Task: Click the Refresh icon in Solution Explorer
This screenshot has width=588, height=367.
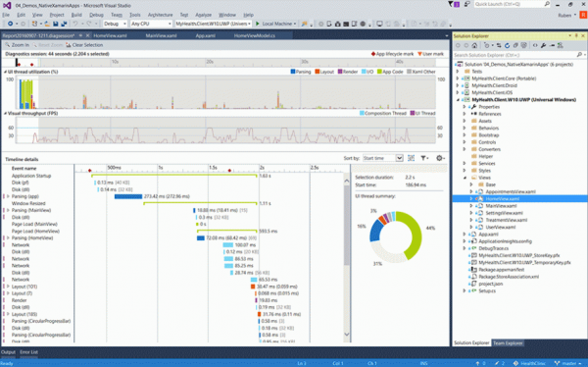Action: 507,45
